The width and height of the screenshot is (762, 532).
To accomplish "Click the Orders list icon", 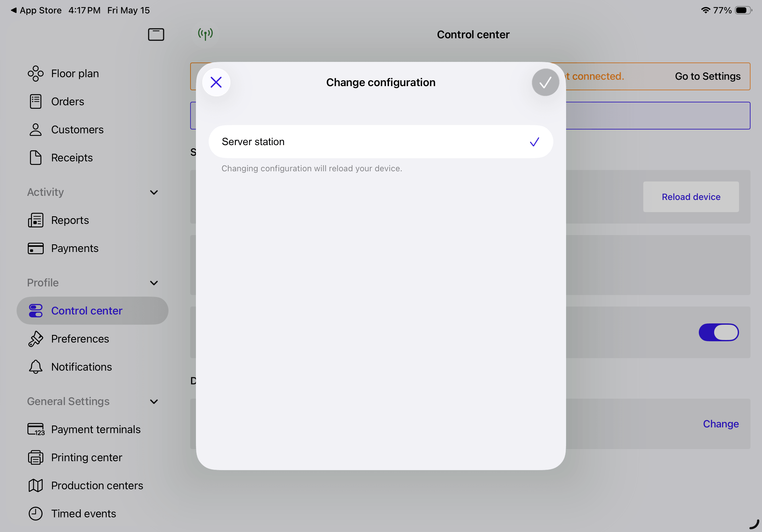I will pyautogui.click(x=35, y=101).
